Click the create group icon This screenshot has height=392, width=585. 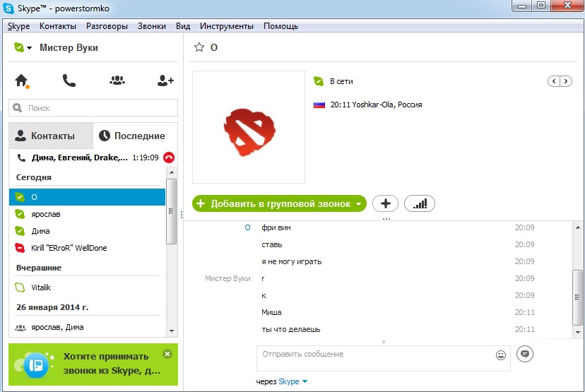pos(117,81)
